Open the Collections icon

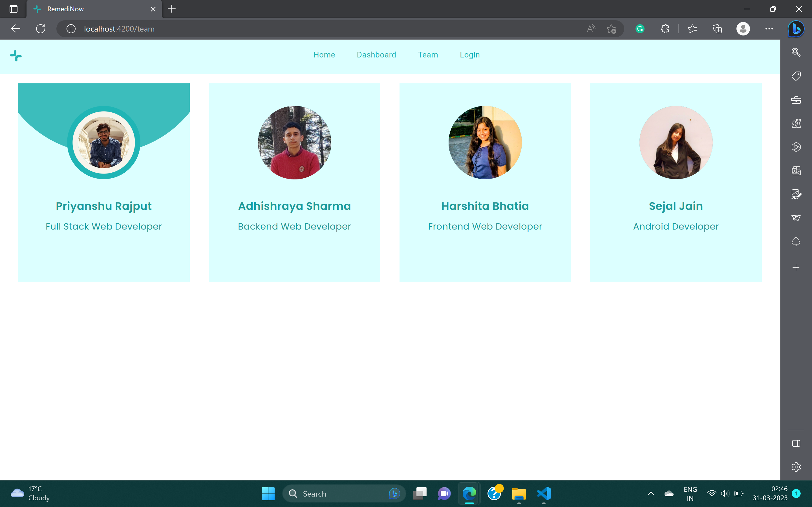717,29
